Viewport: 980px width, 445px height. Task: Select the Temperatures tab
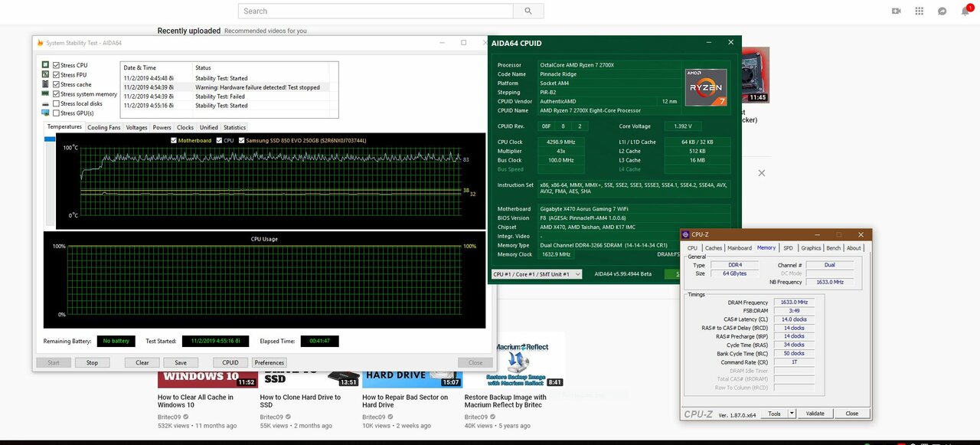[x=64, y=127]
